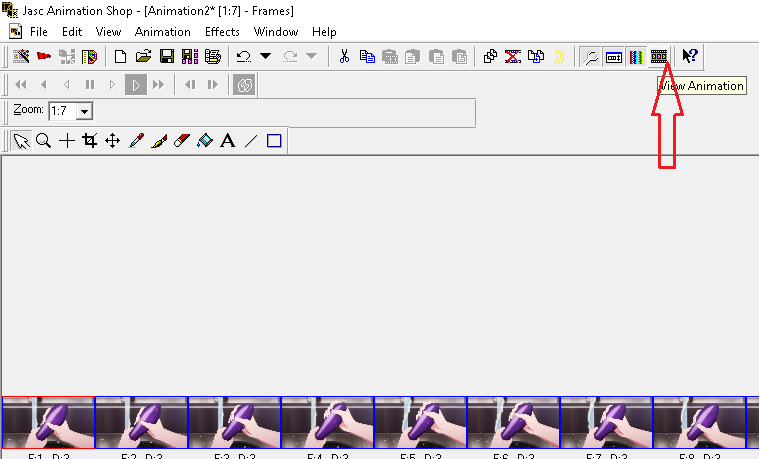Toggle the Color Palette button
The image size is (759, 459).
(636, 57)
